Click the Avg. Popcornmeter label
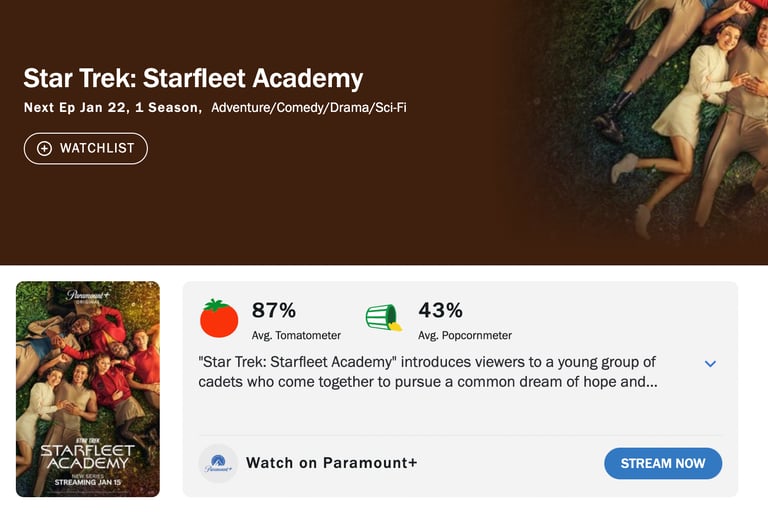 465,336
